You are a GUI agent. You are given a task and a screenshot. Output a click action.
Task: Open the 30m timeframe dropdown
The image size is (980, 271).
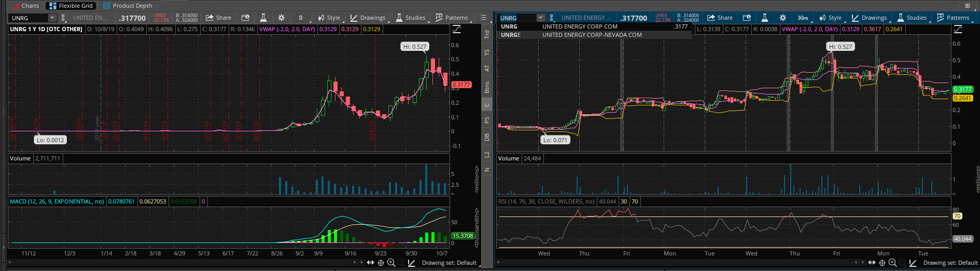pyautogui.click(x=803, y=18)
